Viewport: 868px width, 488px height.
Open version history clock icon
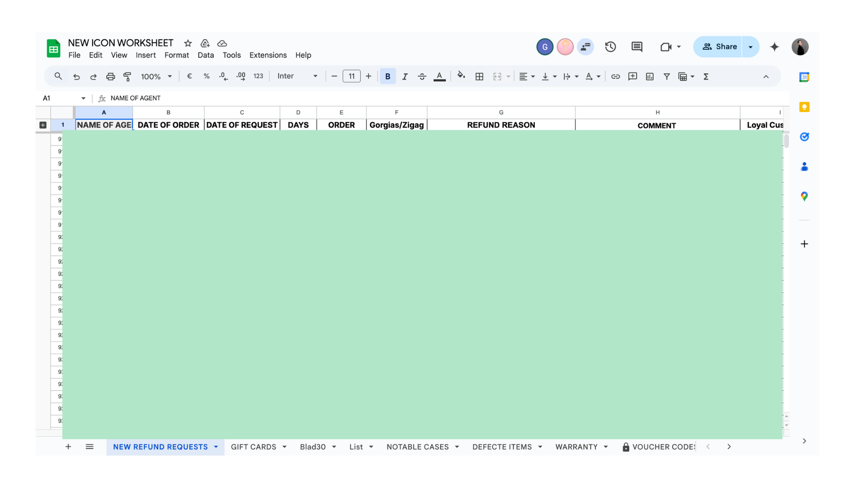pyautogui.click(x=610, y=47)
